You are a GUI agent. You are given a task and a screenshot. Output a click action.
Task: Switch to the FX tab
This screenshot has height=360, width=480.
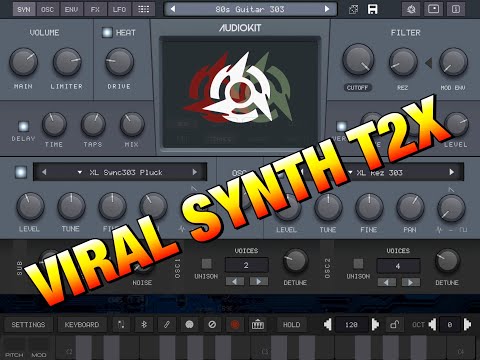[x=95, y=9]
